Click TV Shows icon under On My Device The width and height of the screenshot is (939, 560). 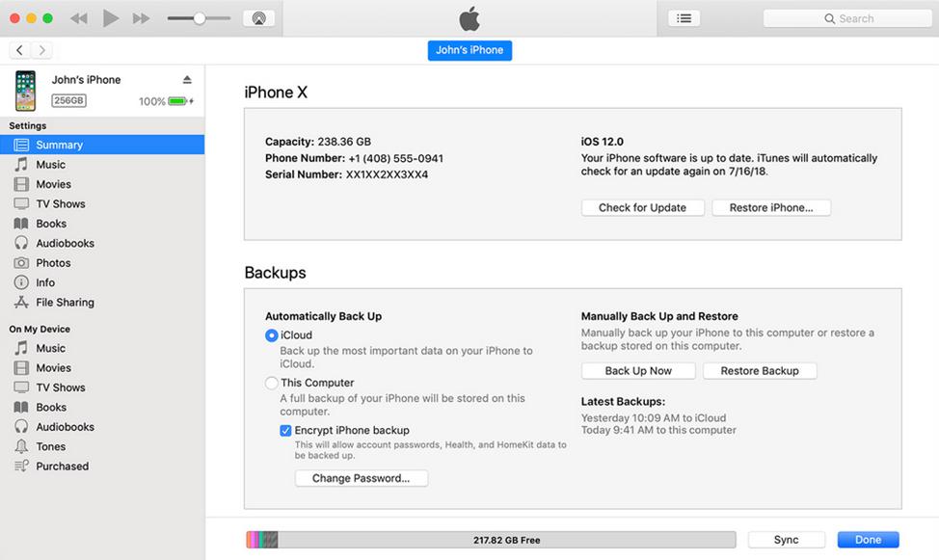pyautogui.click(x=21, y=387)
